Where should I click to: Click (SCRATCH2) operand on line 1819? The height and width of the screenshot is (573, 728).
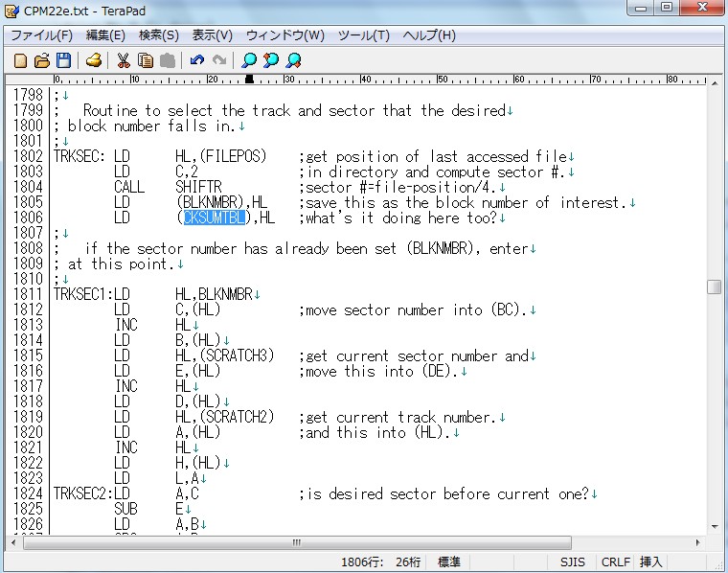pyautogui.click(x=237, y=417)
